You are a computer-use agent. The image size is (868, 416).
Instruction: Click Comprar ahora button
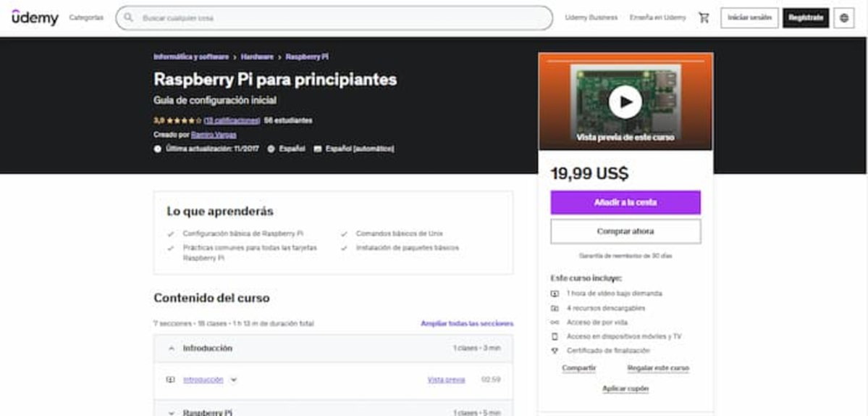pos(625,231)
